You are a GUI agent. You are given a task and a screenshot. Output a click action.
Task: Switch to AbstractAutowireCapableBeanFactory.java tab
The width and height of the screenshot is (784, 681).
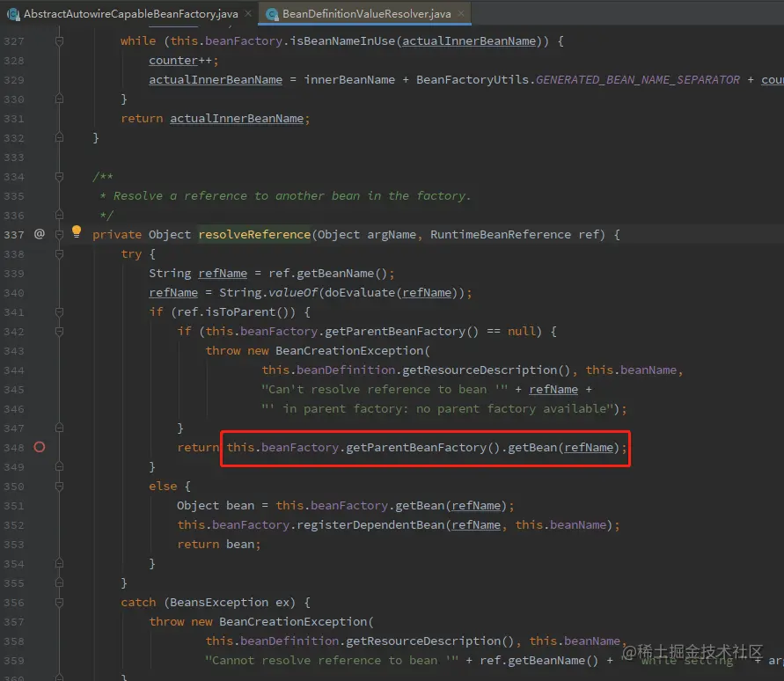(x=129, y=13)
